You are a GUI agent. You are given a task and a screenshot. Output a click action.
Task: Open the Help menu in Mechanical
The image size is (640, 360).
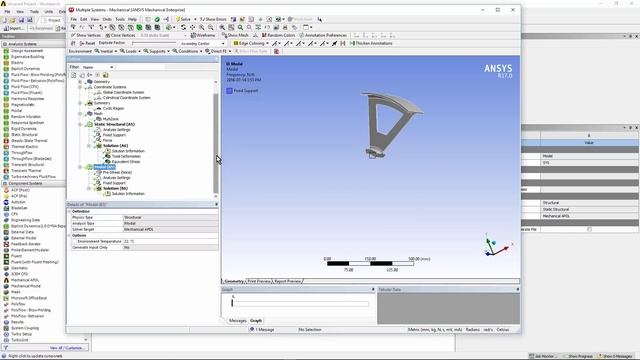(x=133, y=19)
